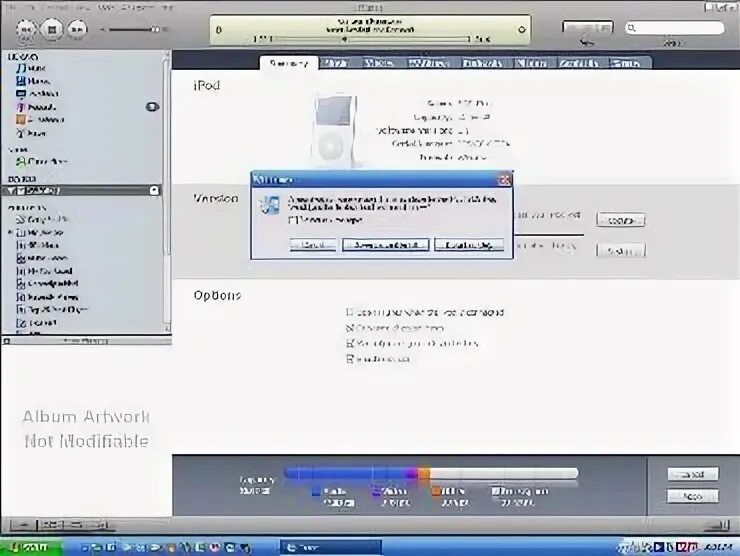740x556 pixels.
Task: Click the Apply button beside capacity bar
Action: click(x=693, y=496)
